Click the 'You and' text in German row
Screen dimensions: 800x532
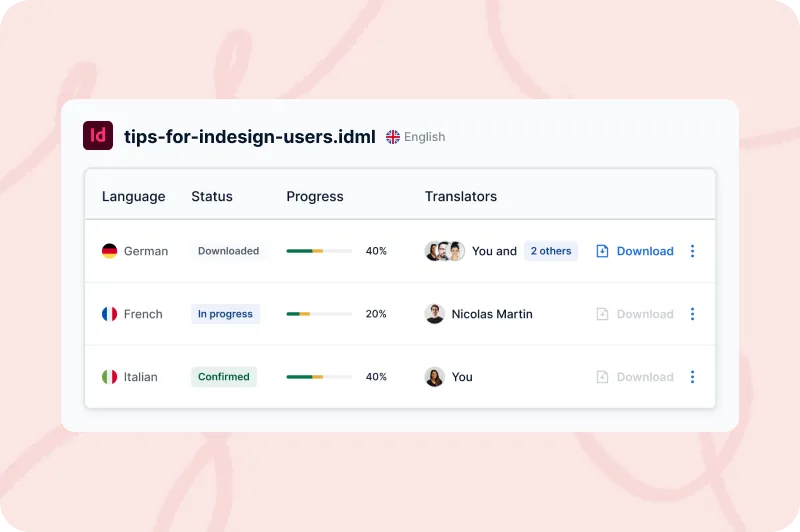(x=494, y=251)
